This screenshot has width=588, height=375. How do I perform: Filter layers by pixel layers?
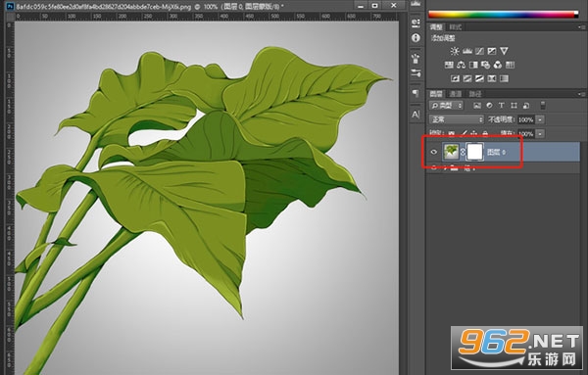point(477,106)
